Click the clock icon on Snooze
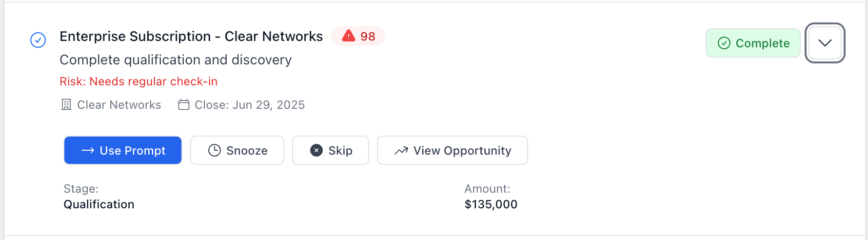Viewport: 868px width, 240px height. coord(215,151)
